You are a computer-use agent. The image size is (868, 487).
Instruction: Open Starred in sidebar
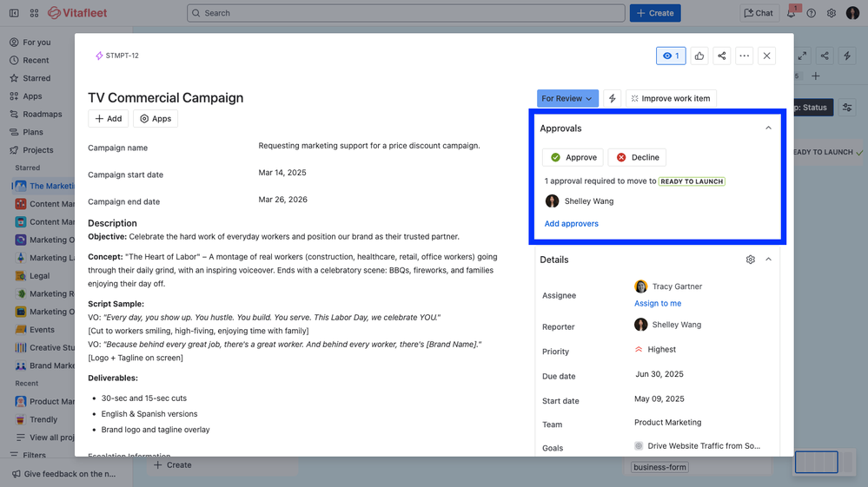coord(36,78)
